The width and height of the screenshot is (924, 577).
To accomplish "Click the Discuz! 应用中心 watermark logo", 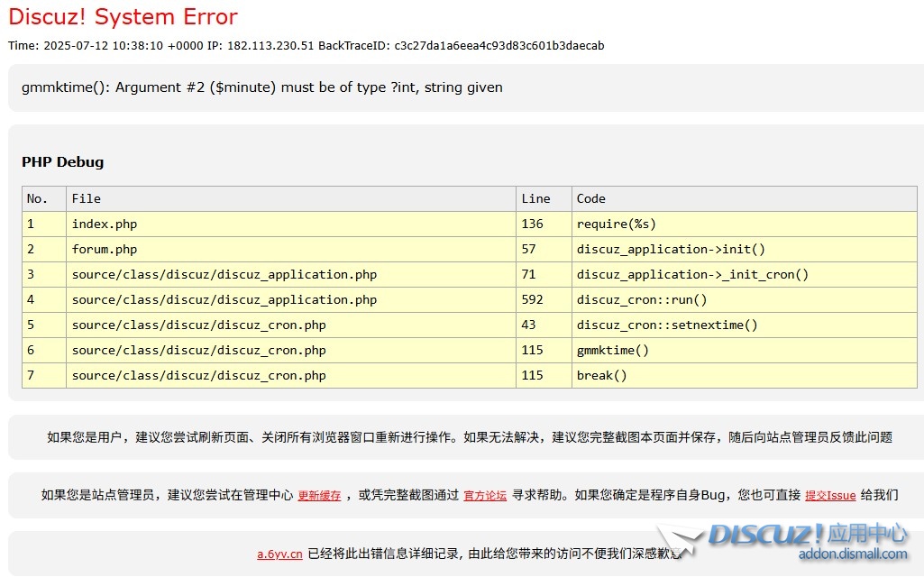I will [808, 535].
